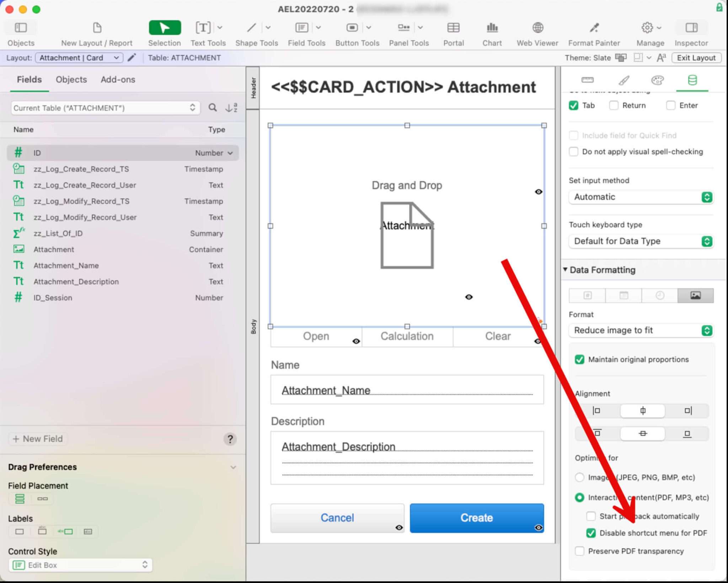Open the Add-ons tab
The height and width of the screenshot is (583, 728).
tap(117, 79)
